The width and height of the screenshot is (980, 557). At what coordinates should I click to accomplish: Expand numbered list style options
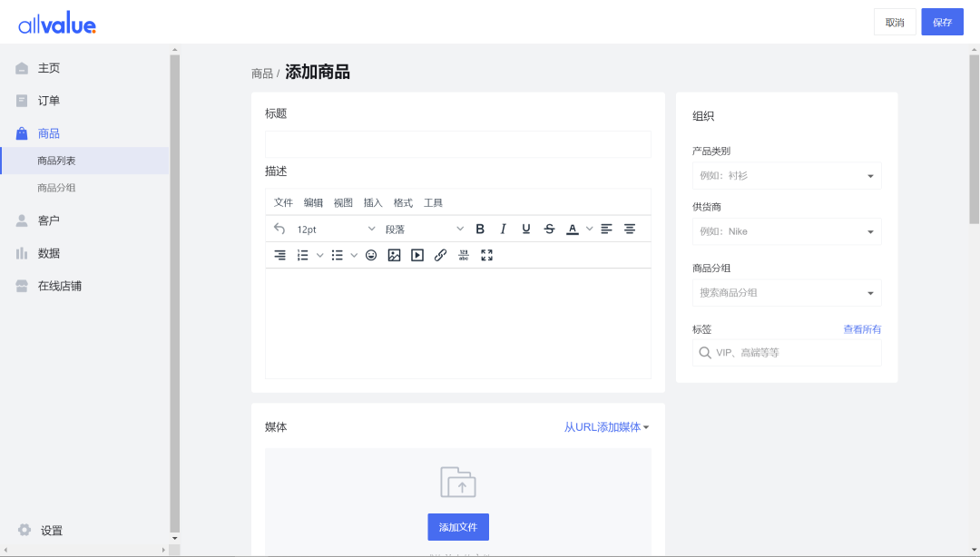[319, 255]
